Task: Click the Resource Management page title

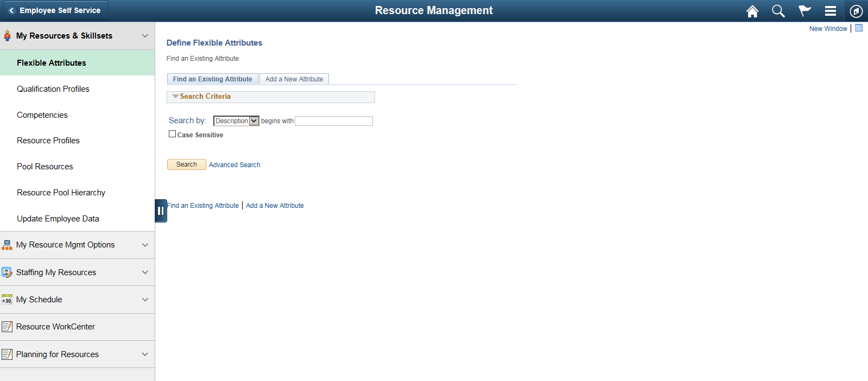Action: click(x=434, y=10)
